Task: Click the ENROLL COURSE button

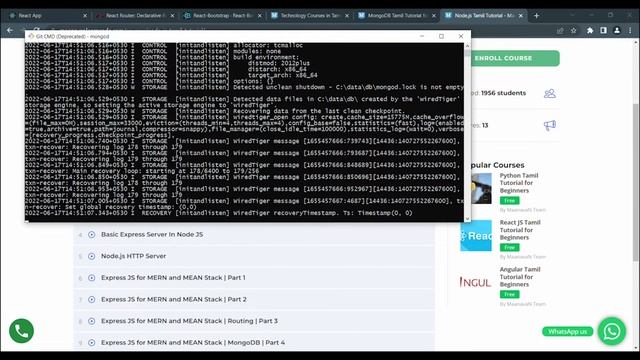Action: click(515, 58)
